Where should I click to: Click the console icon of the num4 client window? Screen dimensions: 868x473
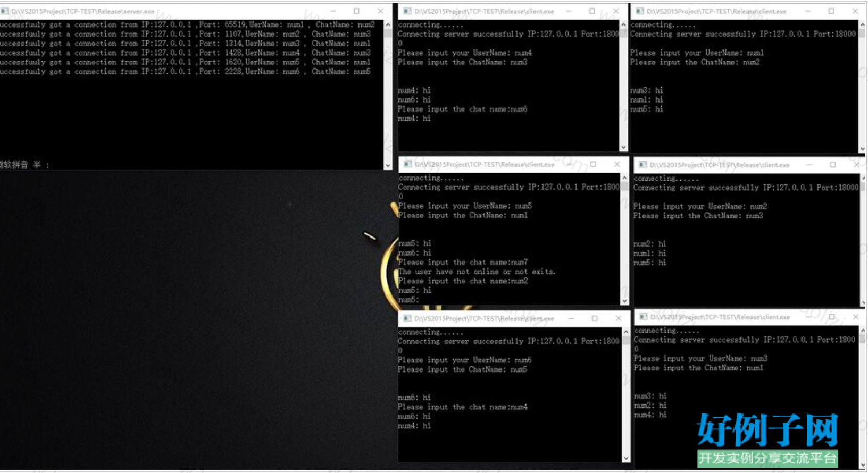[407, 11]
